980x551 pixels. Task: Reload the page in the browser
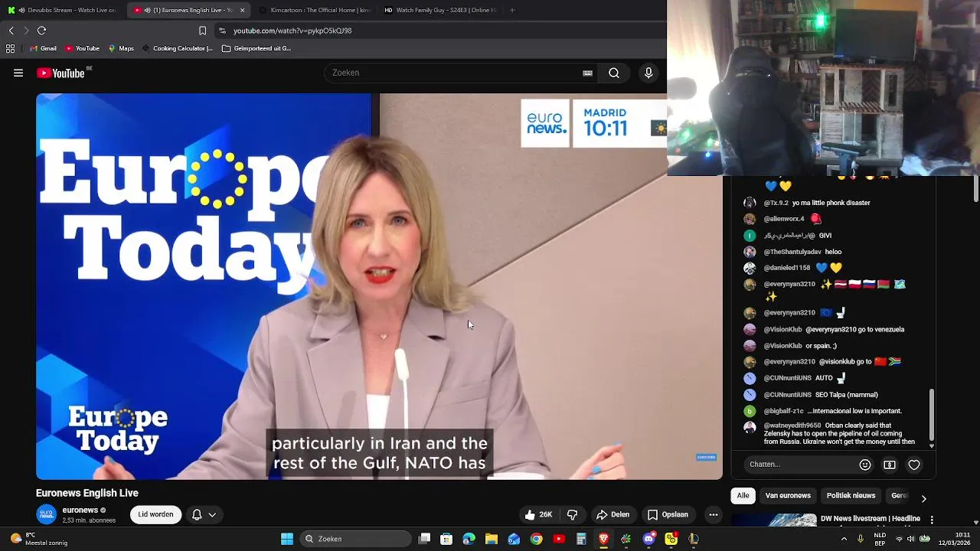tap(41, 31)
